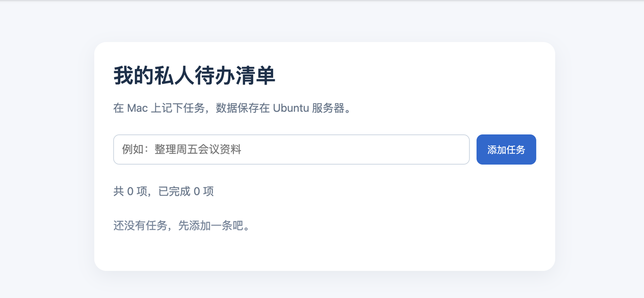Screen dimensions: 644x298
Task: Place cursor in the new task text box
Action: tap(291, 150)
